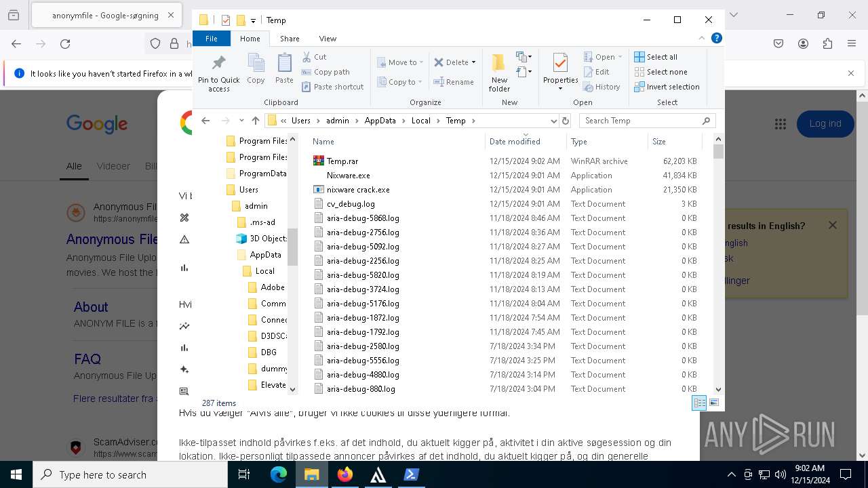Select cv_debug.log file
This screenshot has height=488, width=868.
(351, 204)
